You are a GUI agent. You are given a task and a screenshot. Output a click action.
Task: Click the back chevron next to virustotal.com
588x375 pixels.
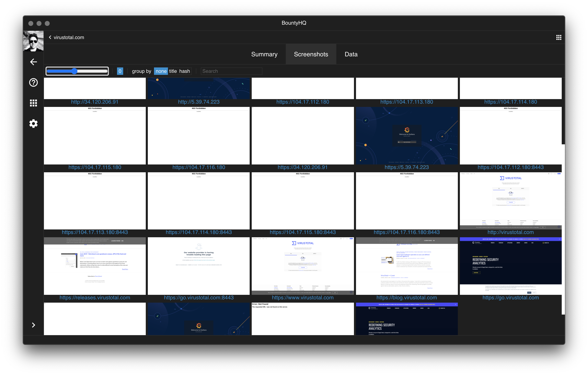pos(50,37)
